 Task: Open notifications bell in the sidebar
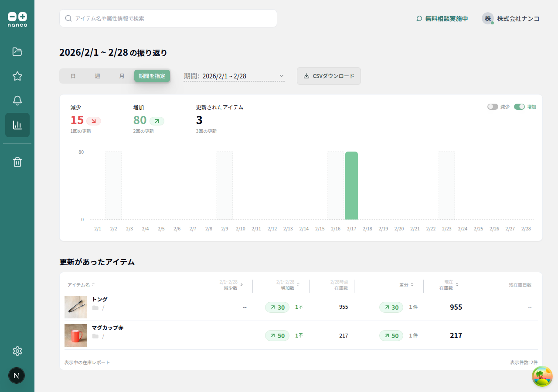pos(17,101)
